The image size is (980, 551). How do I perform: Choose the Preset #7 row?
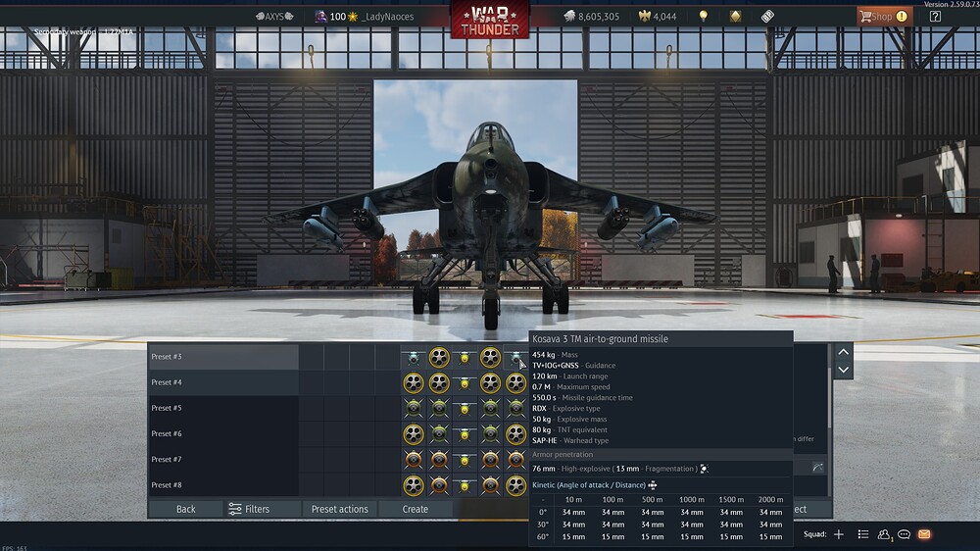point(223,459)
